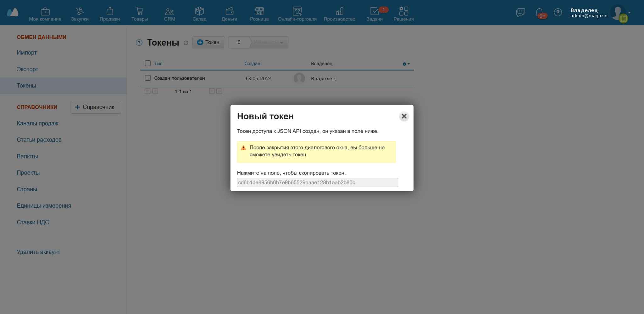
Task: Toggle the select-all checkbox in table header
Action: click(148, 63)
